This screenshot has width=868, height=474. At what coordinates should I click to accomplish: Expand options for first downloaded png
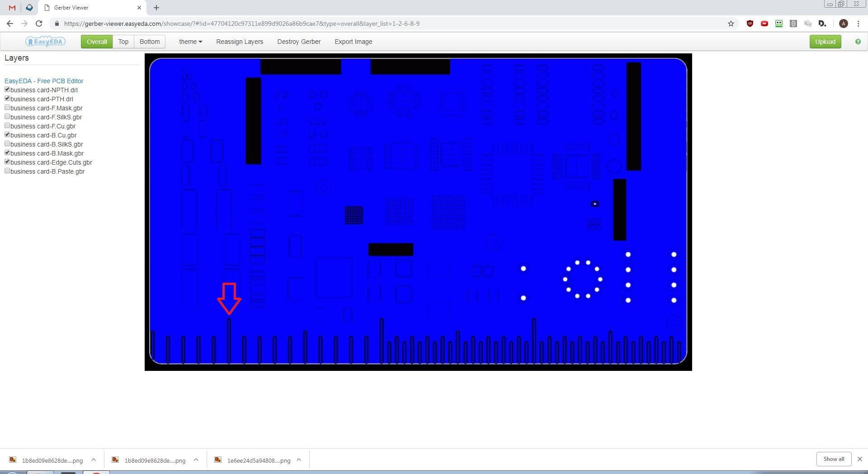[93, 460]
